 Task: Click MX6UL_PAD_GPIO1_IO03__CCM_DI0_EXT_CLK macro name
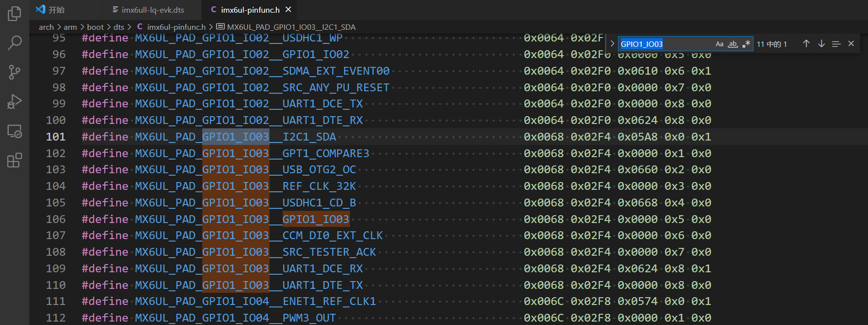click(x=259, y=235)
